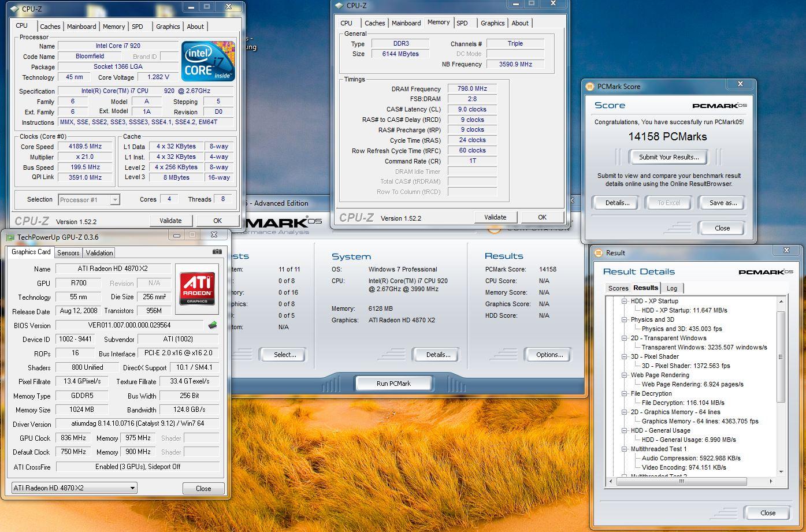The height and width of the screenshot is (532, 806).
Task: Click the CPU-Z Memory window title icon
Action: coord(339,6)
